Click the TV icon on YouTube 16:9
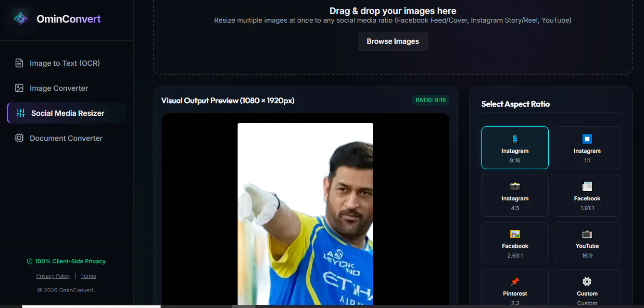The image size is (644, 308). (x=587, y=234)
